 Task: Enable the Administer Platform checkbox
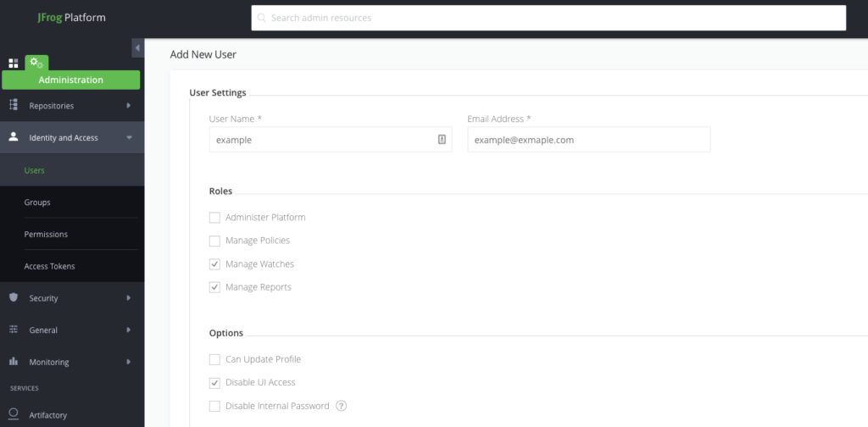click(214, 218)
